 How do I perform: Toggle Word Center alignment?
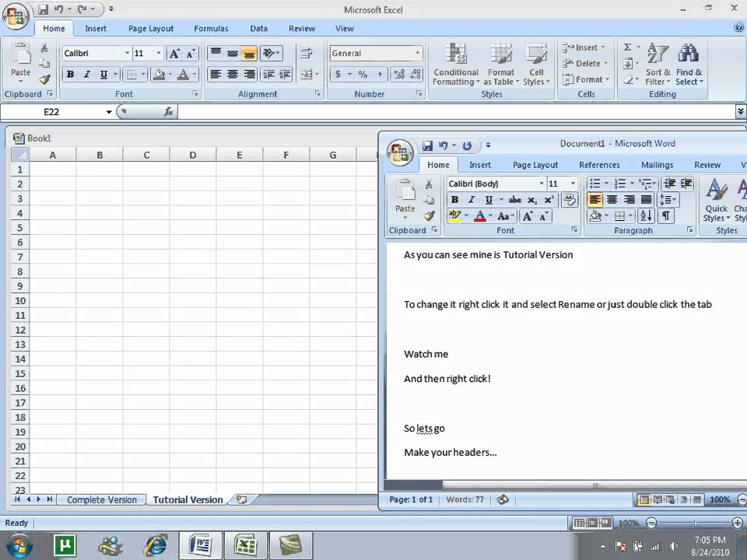point(612,200)
